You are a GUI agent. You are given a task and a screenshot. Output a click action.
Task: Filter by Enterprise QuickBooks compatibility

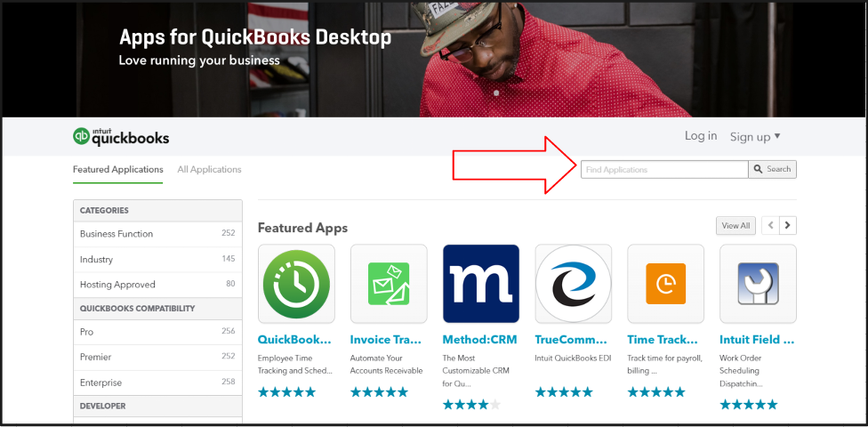click(x=157, y=383)
